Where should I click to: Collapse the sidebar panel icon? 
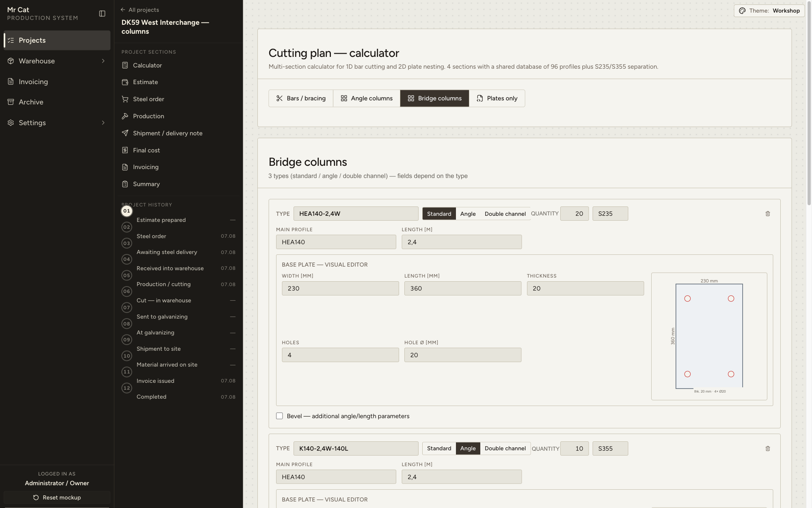pyautogui.click(x=102, y=14)
